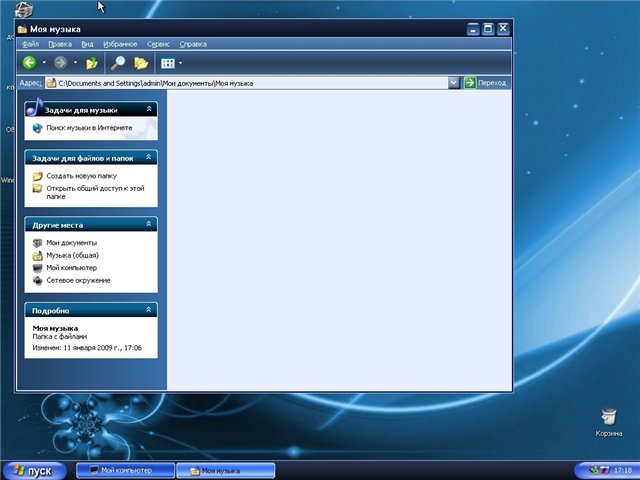Open the Правка menu
The height and width of the screenshot is (480, 640).
pos(60,44)
